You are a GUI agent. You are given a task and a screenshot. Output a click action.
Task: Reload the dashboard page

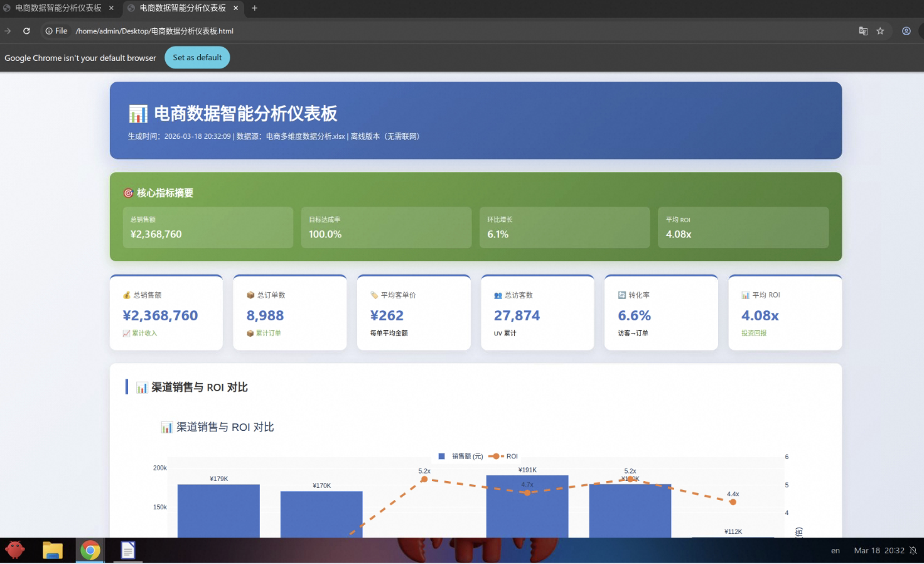(26, 31)
